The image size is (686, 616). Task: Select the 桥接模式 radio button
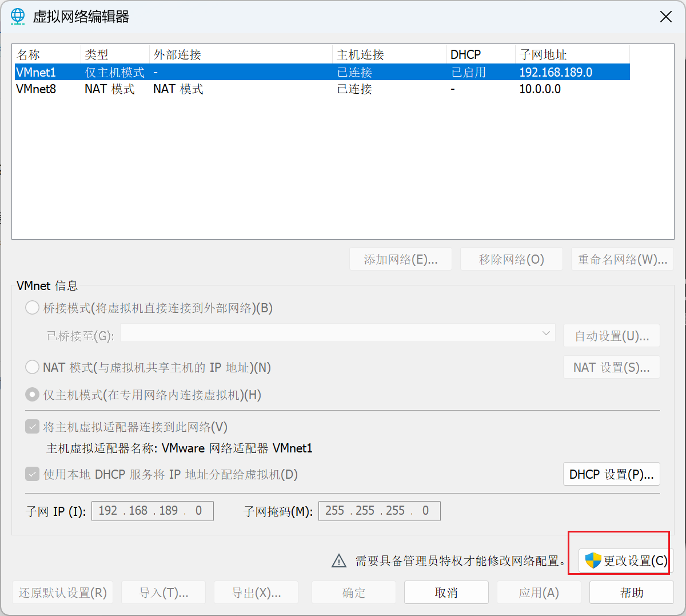coord(32,308)
